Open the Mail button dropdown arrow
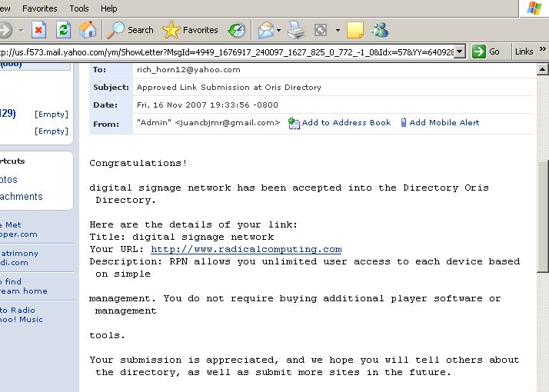 [278, 31]
